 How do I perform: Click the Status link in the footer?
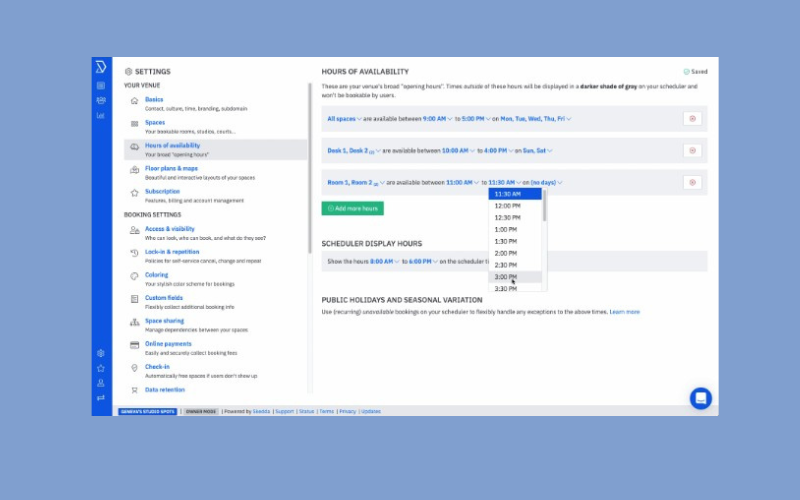[x=306, y=411]
